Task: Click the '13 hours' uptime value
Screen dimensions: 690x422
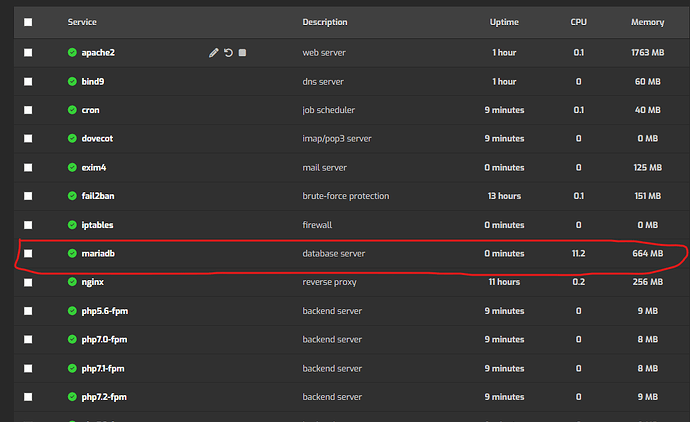Action: coord(504,196)
